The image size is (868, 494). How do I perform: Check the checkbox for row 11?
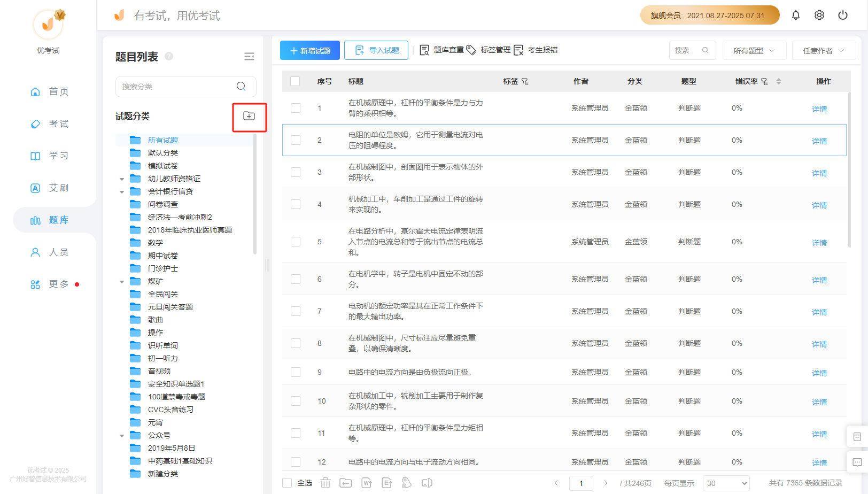point(296,433)
